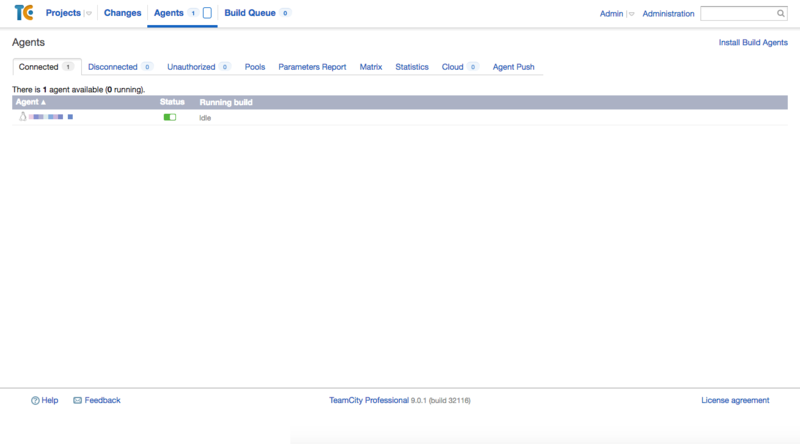Open the Administration link
Image resolution: width=800 pixels, height=444 pixels.
668,14
